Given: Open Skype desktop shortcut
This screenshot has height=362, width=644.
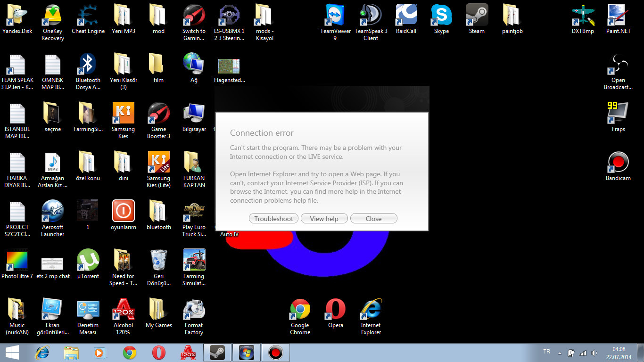Looking at the screenshot, I should [x=441, y=20].
